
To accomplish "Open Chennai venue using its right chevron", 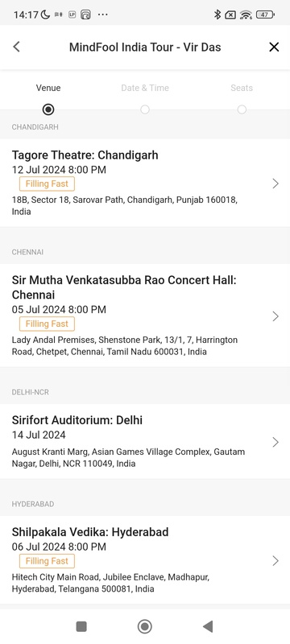I will point(275,316).
